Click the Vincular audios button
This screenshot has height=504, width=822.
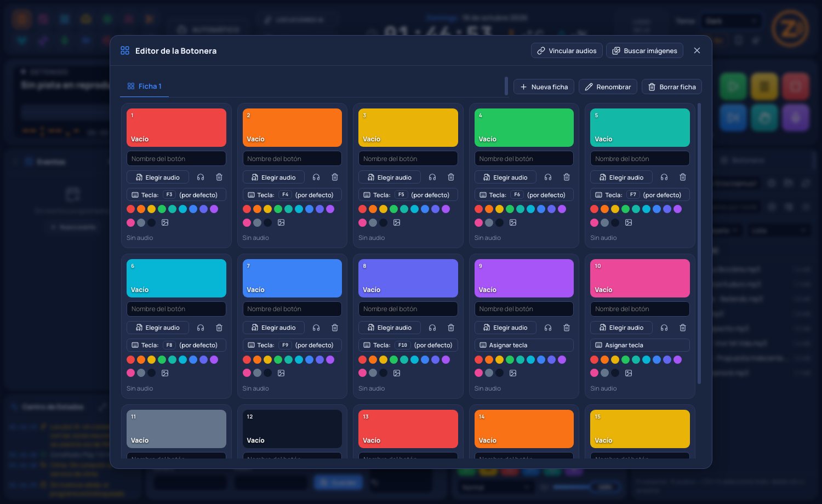click(x=567, y=51)
